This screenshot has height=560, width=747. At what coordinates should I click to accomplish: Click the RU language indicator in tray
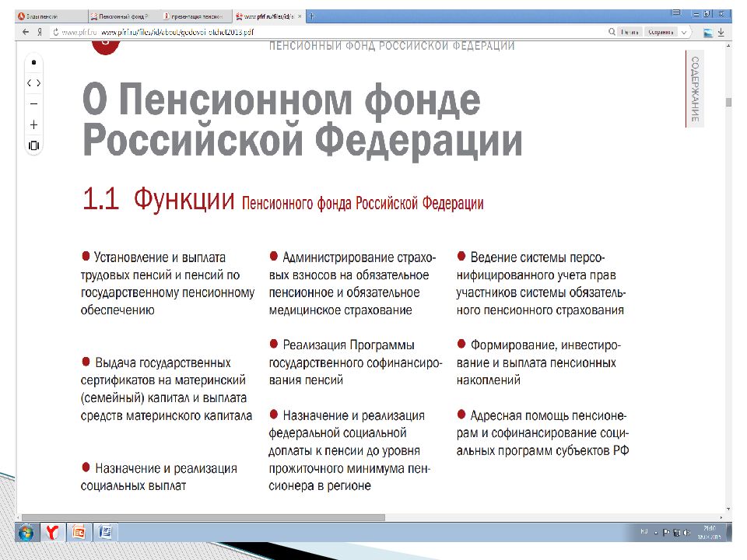pyautogui.click(x=644, y=531)
